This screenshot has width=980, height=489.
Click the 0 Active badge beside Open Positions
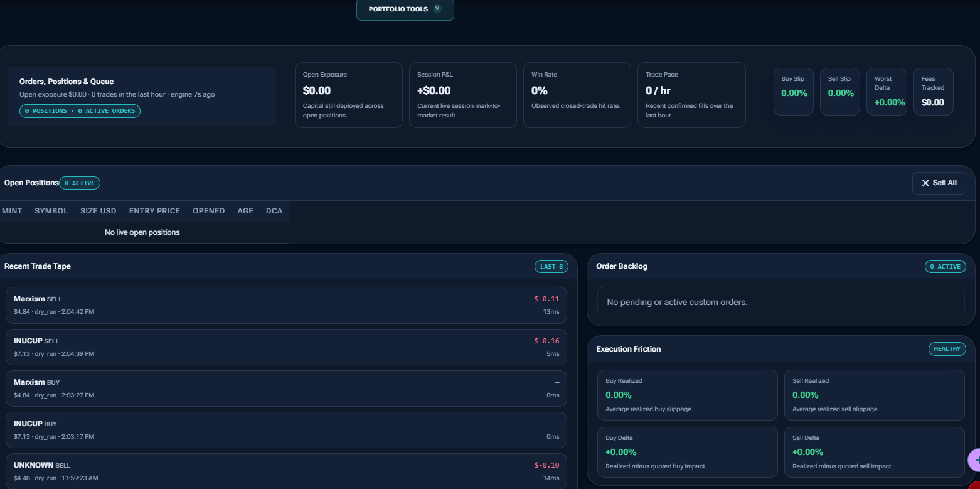[80, 183]
